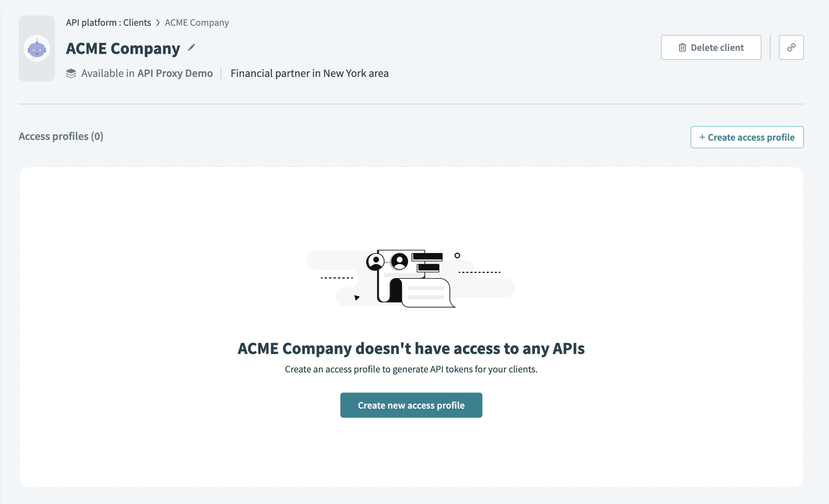This screenshot has height=504, width=829.
Task: Click the ACME Company page heading
Action: pos(123,48)
